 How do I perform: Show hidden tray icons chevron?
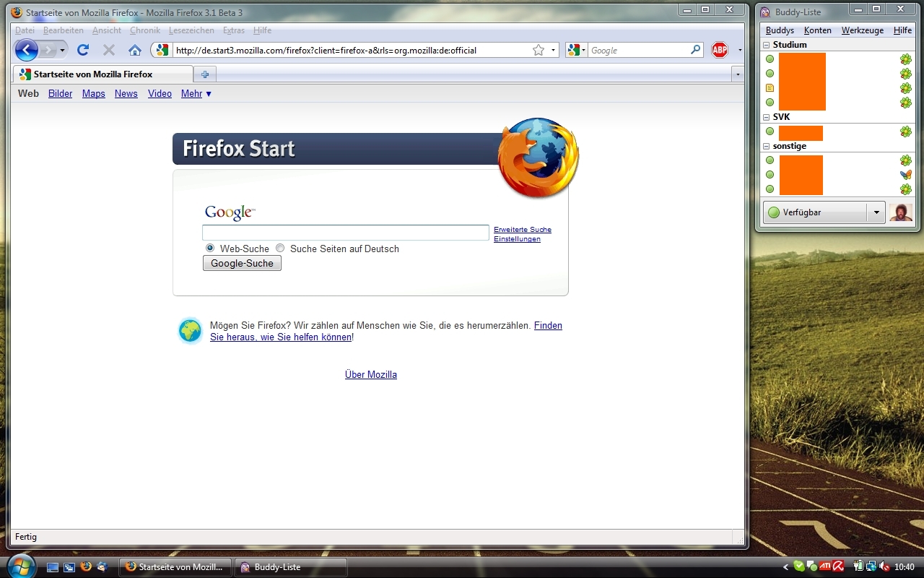coord(785,567)
